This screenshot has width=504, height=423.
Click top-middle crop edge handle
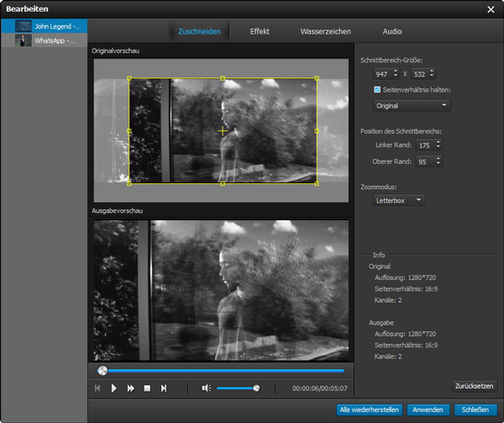coord(223,78)
